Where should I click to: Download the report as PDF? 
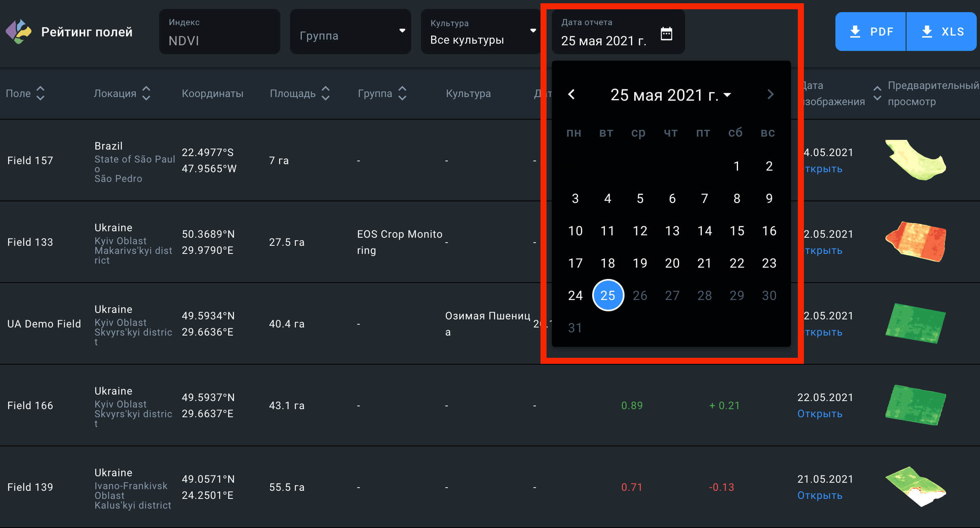click(871, 32)
